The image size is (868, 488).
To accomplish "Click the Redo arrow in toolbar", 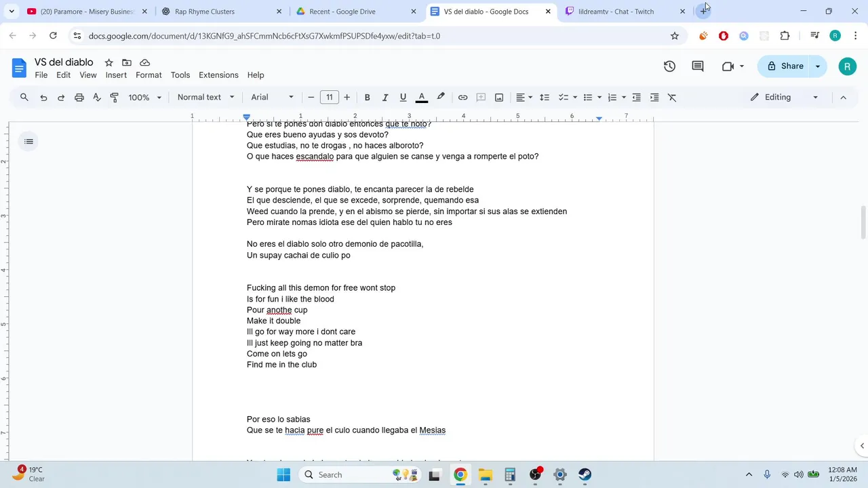I will pyautogui.click(x=61, y=98).
